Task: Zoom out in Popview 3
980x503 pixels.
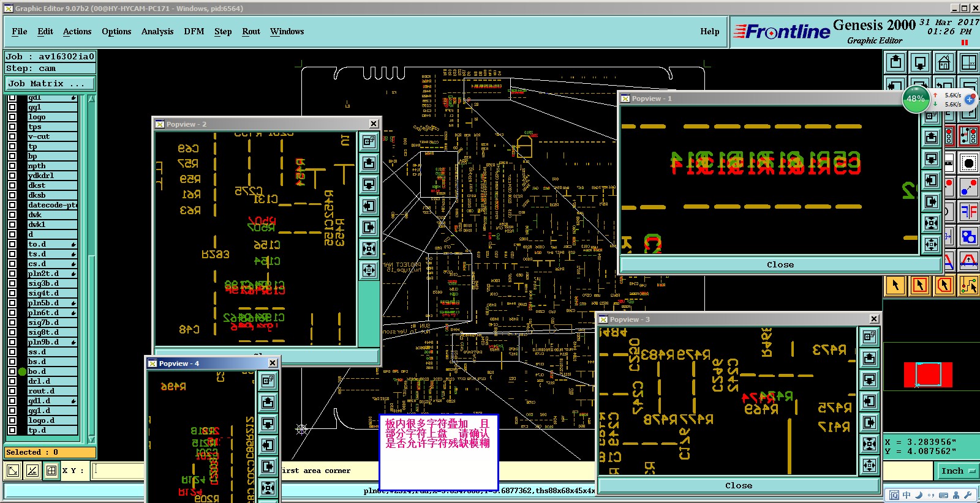Action: pyautogui.click(x=869, y=466)
